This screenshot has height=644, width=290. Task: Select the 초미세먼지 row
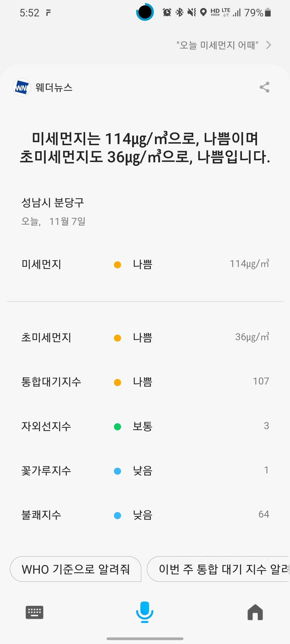point(145,337)
